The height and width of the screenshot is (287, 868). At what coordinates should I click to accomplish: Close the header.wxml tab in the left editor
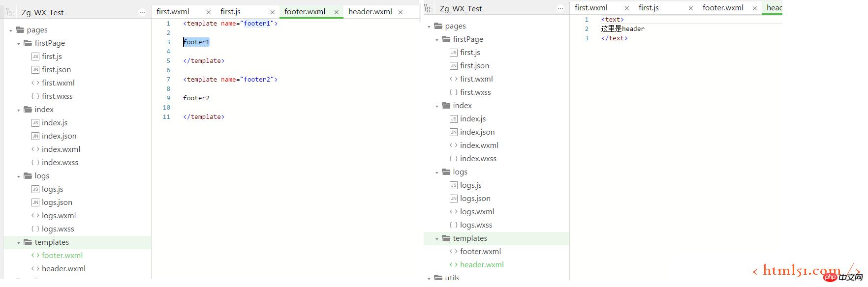pyautogui.click(x=401, y=12)
